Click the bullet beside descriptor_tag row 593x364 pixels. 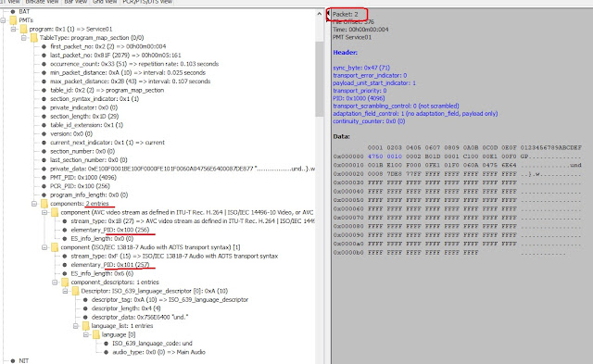[85, 300]
